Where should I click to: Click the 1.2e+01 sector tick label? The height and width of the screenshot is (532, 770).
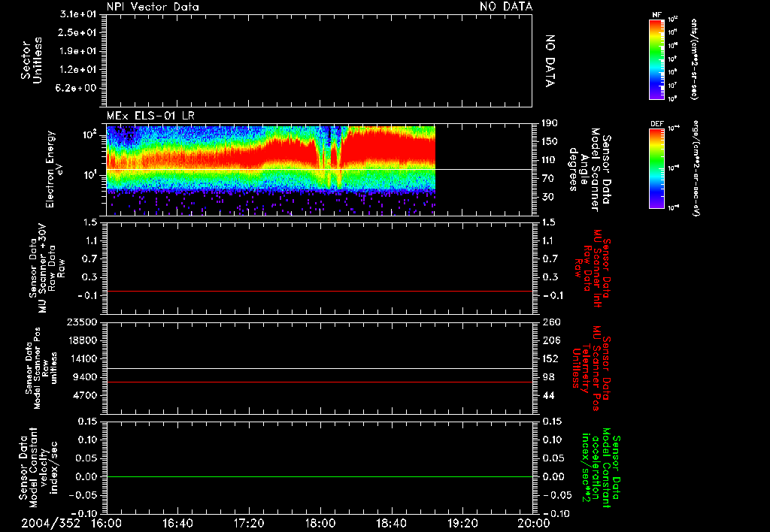[78, 70]
